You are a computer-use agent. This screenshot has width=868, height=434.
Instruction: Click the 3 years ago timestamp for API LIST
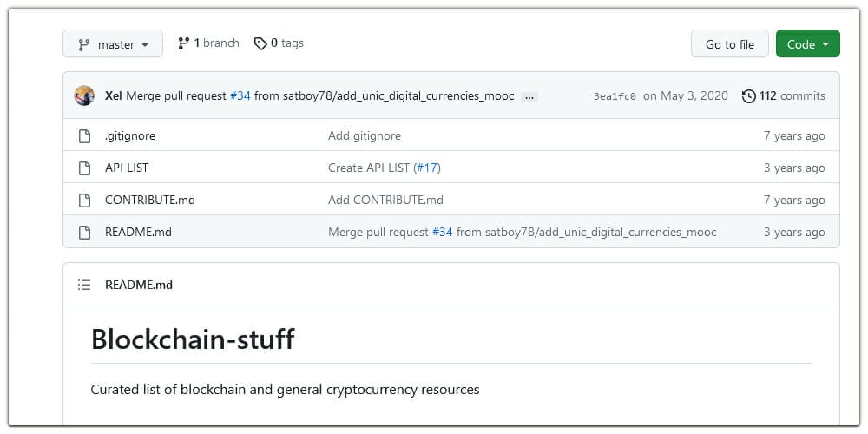coord(794,168)
